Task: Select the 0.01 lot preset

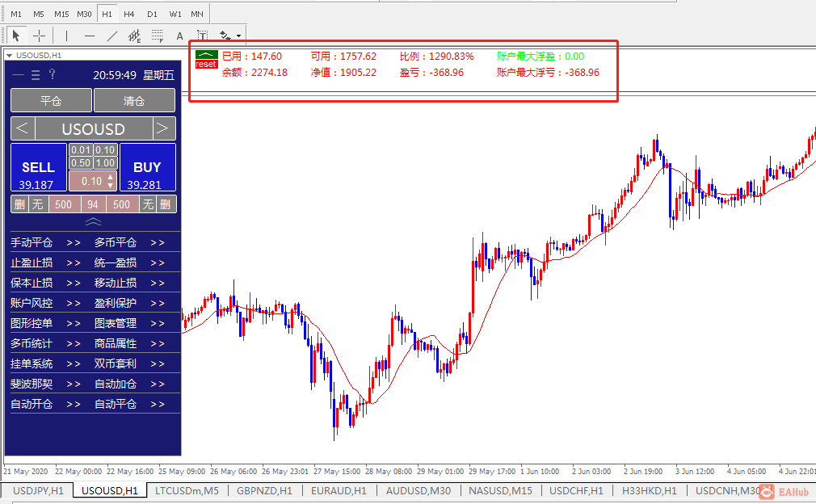Action: coord(81,149)
